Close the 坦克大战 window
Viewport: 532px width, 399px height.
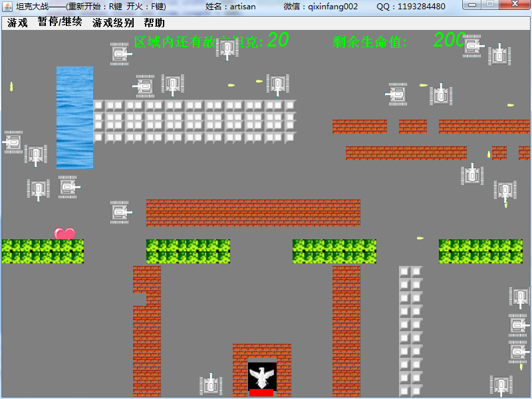(514, 5)
